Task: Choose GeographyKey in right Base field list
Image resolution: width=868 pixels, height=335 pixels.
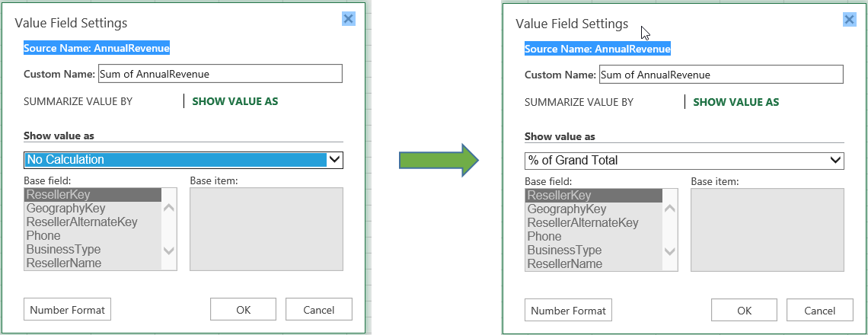Action: (x=566, y=209)
